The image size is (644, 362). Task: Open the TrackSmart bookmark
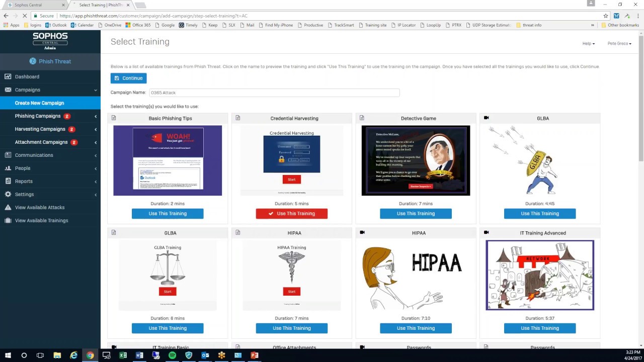coord(341,25)
